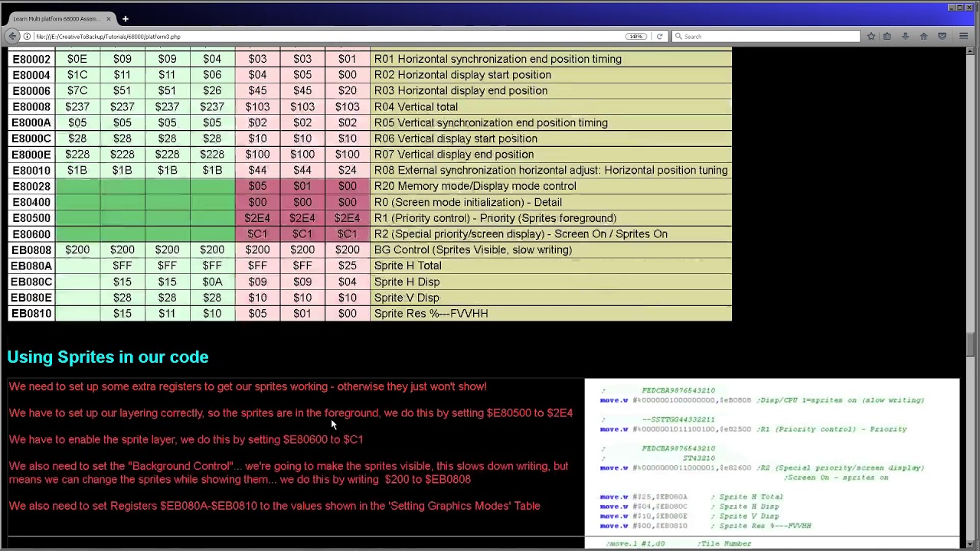Open the downloads arrow icon

pos(905,36)
